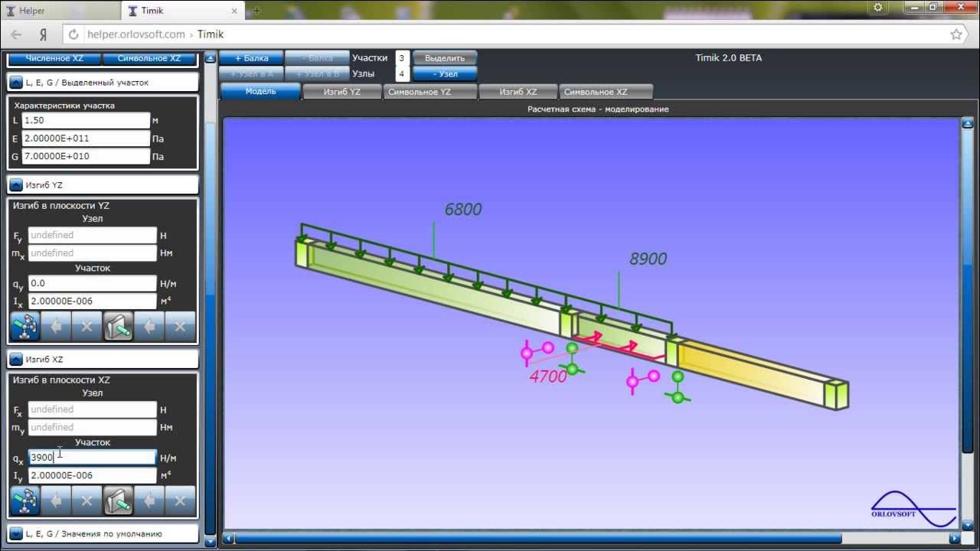Select green support symbol under middle beam
Image resolution: width=980 pixels, height=551 pixels.
click(572, 360)
